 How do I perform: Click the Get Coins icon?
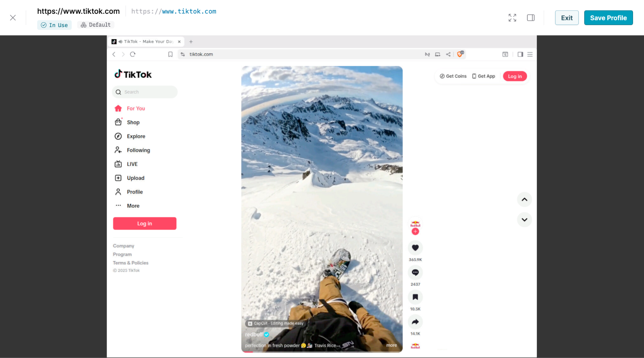[x=442, y=76]
